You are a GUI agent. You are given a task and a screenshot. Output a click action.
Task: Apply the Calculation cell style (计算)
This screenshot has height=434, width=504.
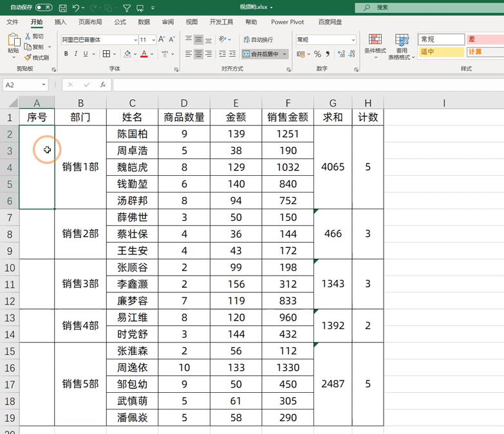pos(485,52)
